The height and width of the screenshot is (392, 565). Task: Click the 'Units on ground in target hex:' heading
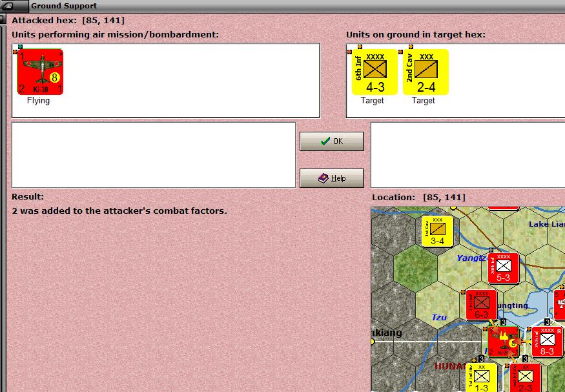(x=416, y=35)
